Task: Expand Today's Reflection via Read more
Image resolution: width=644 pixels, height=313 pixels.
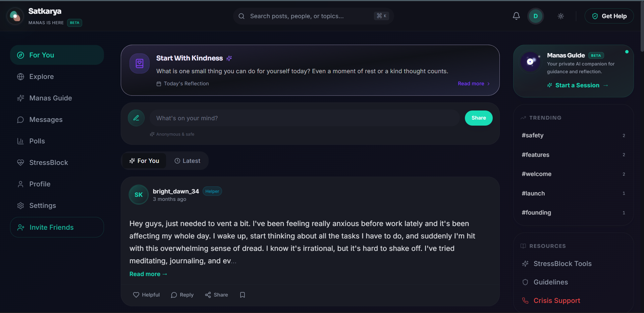Action: pos(474,84)
